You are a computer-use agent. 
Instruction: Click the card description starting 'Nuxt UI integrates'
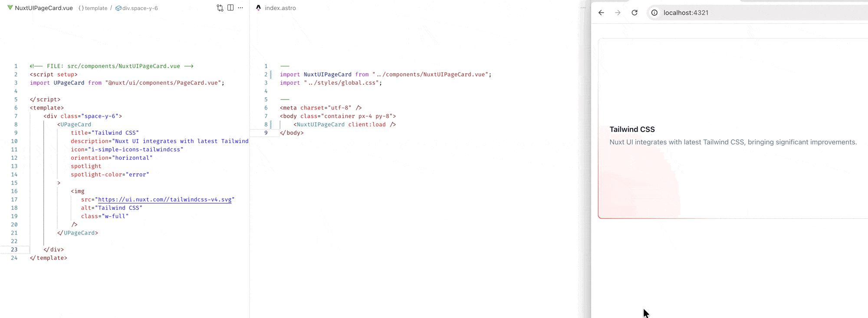(x=733, y=142)
